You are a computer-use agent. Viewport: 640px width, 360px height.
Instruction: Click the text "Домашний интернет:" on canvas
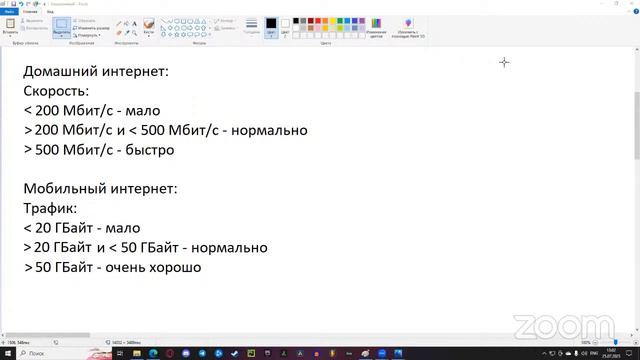tap(96, 71)
